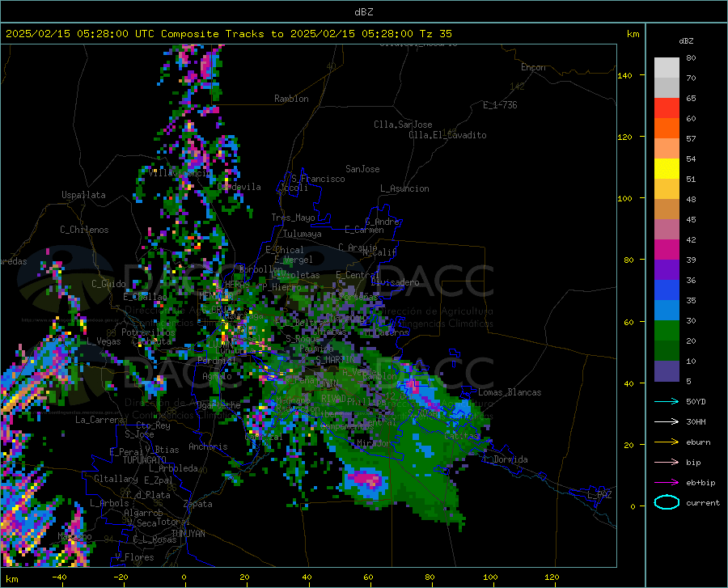Image resolution: width=728 pixels, height=588 pixels.
Task: Click the 140 tick on vertical axis
Action: pyautogui.click(x=624, y=75)
